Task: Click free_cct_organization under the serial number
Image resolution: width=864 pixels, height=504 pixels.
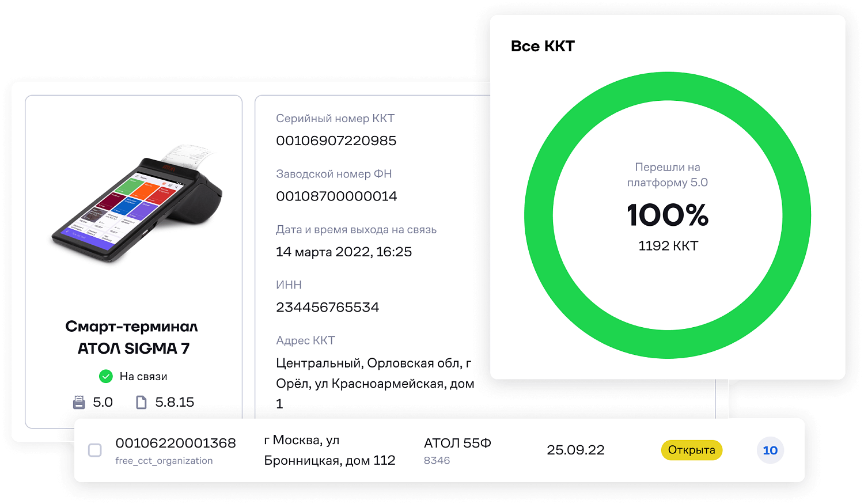Action: 164,461
